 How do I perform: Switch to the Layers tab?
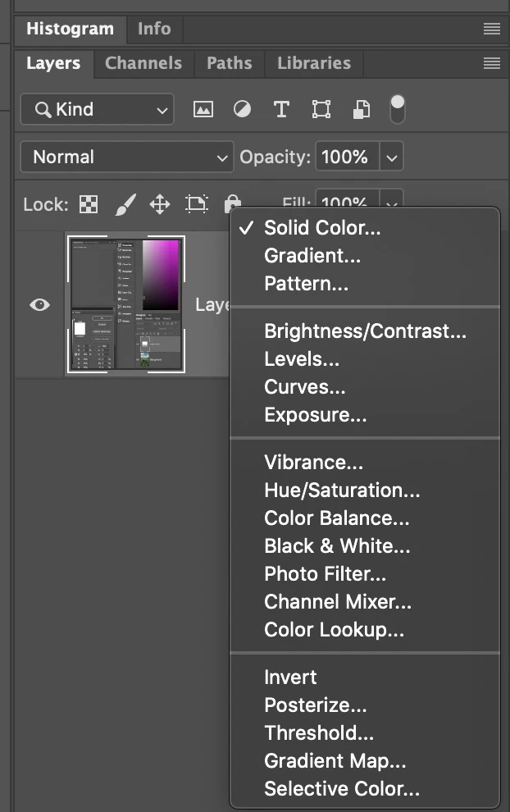point(53,63)
